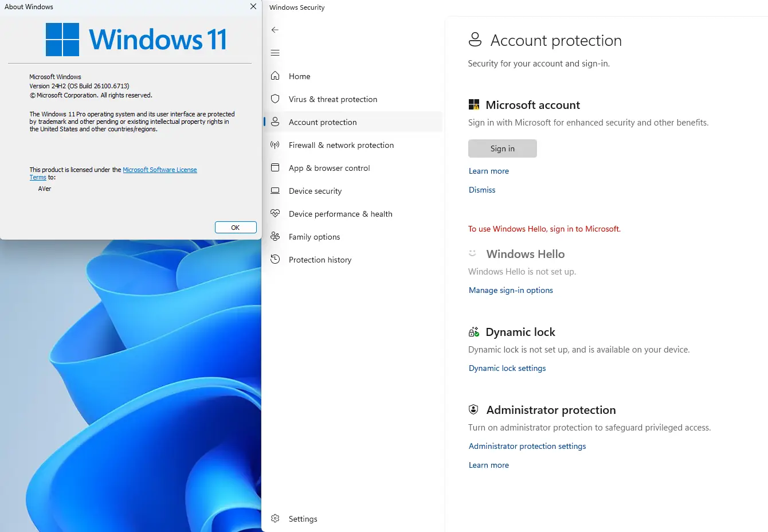Click the Firewall & network antenna icon
This screenshot has height=532, width=768.
[x=275, y=144]
